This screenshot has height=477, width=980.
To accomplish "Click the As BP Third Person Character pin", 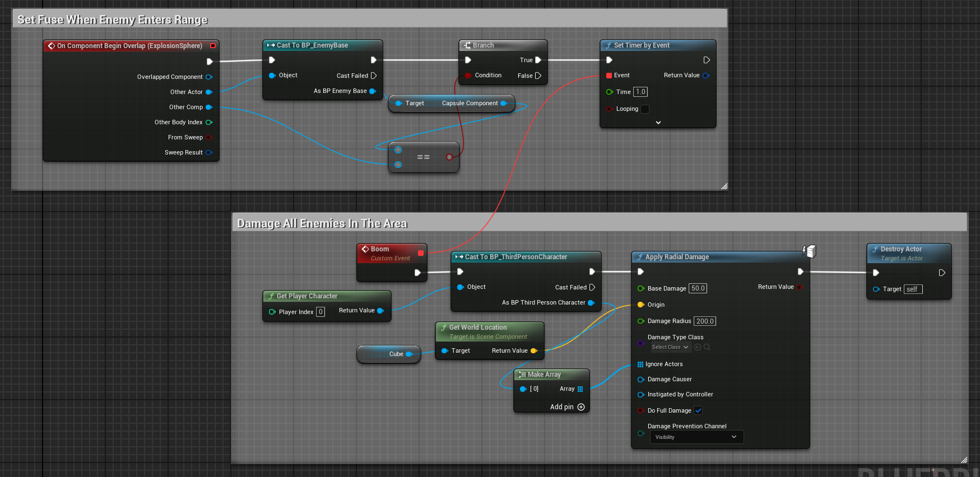I will 591,302.
